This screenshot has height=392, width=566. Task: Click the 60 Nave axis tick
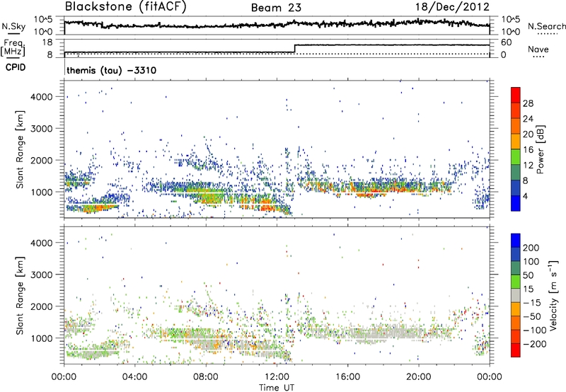506,42
